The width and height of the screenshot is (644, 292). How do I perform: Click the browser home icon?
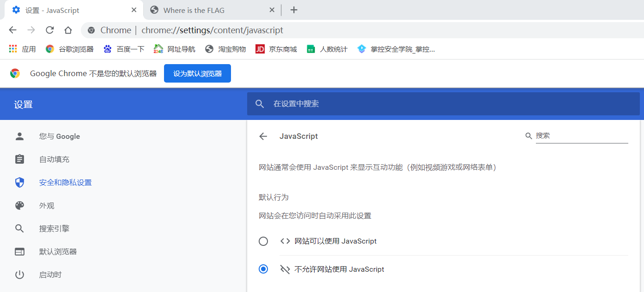(x=68, y=30)
